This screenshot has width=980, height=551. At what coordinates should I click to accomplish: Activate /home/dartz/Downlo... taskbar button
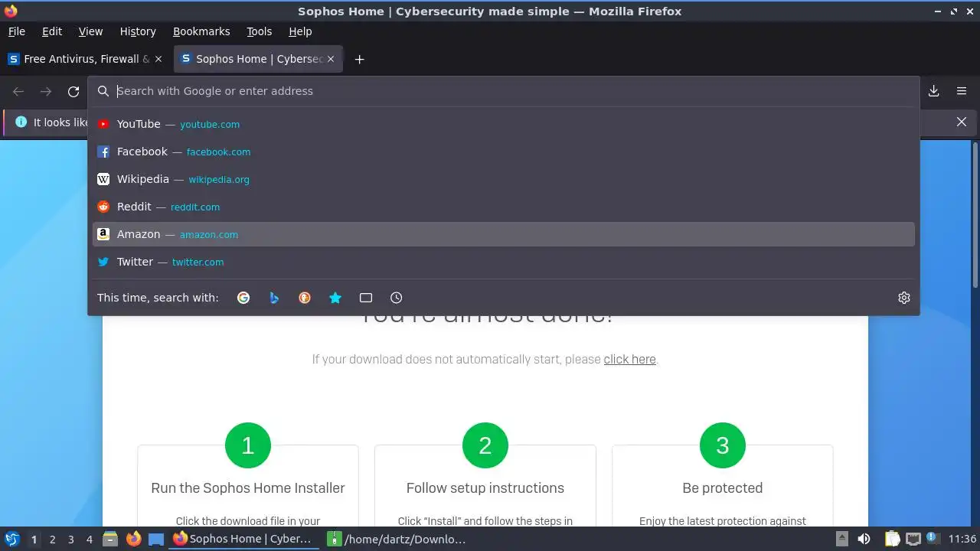pos(398,539)
